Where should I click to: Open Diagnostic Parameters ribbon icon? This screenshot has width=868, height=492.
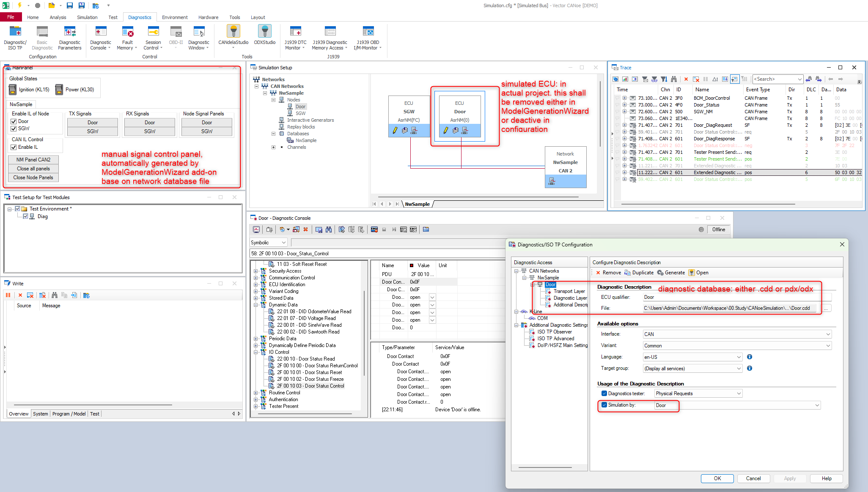[70, 38]
